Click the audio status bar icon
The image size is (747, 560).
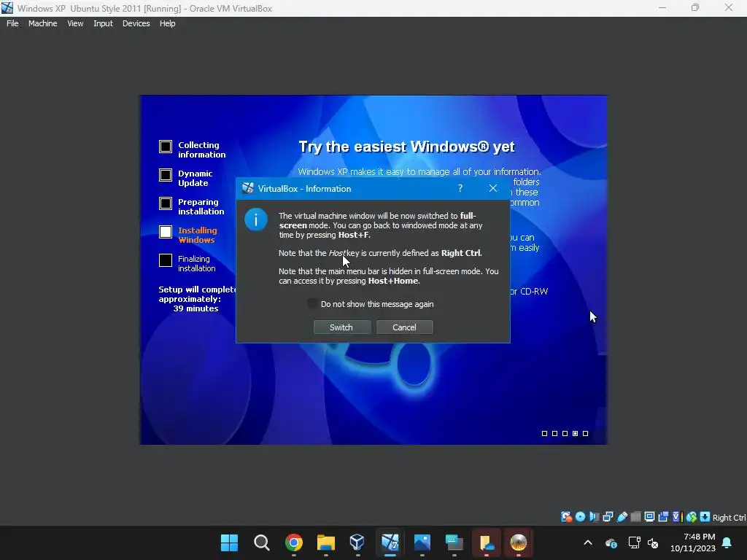click(x=594, y=517)
